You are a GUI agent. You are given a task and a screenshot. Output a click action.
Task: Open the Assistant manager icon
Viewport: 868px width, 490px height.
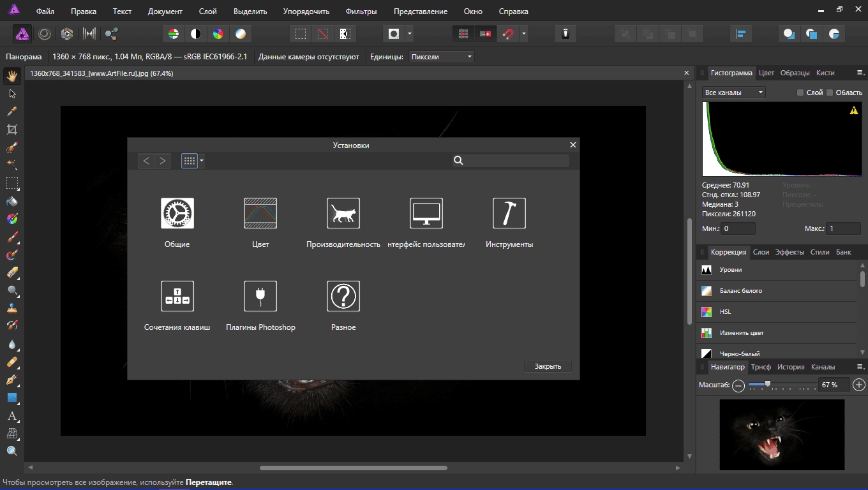[565, 34]
